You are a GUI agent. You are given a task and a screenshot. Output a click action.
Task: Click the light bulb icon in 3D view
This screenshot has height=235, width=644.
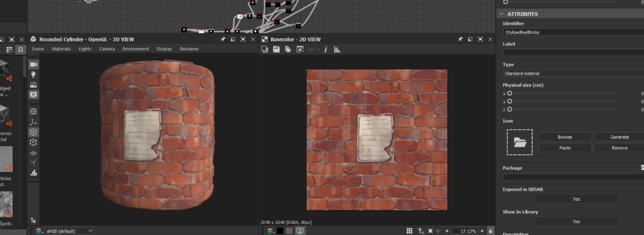33,75
